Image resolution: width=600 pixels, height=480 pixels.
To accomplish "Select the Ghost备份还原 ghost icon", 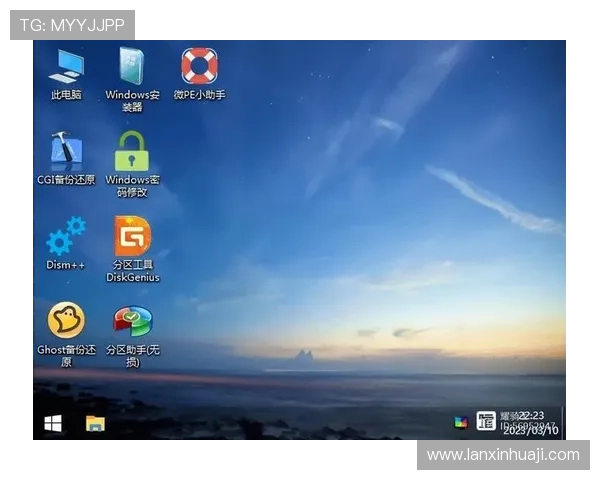I will pos(66,321).
